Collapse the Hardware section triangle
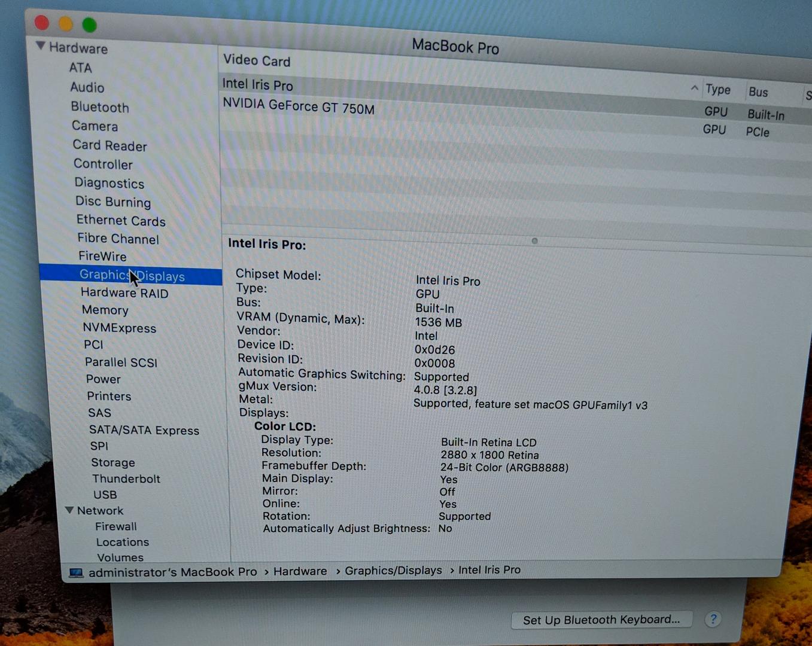This screenshot has width=812, height=646. 40,45
